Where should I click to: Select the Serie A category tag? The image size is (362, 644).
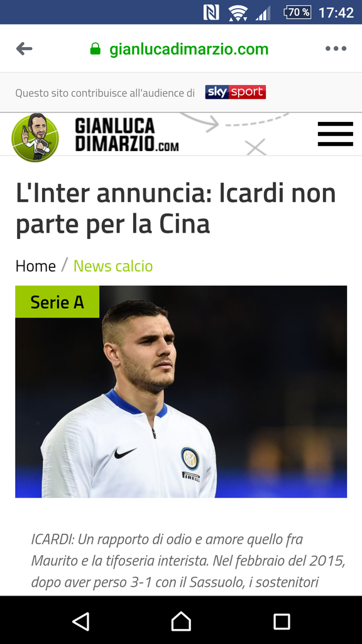pyautogui.click(x=57, y=302)
